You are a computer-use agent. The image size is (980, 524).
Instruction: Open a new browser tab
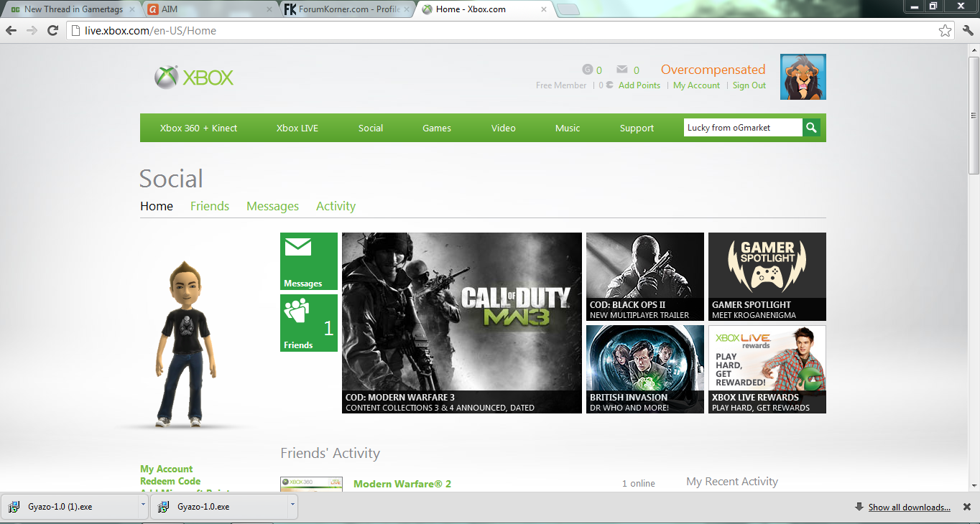click(x=568, y=9)
